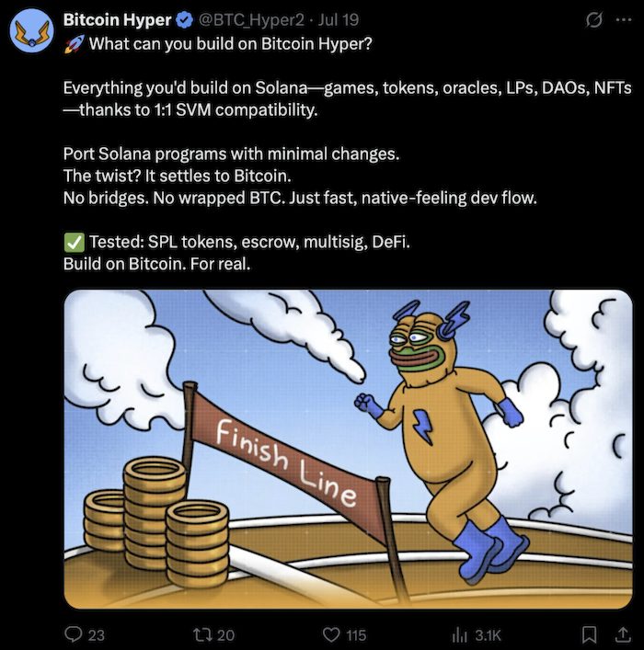This screenshot has width=644, height=650.
Task: Click the 20 reposts count
Action: coord(226,635)
